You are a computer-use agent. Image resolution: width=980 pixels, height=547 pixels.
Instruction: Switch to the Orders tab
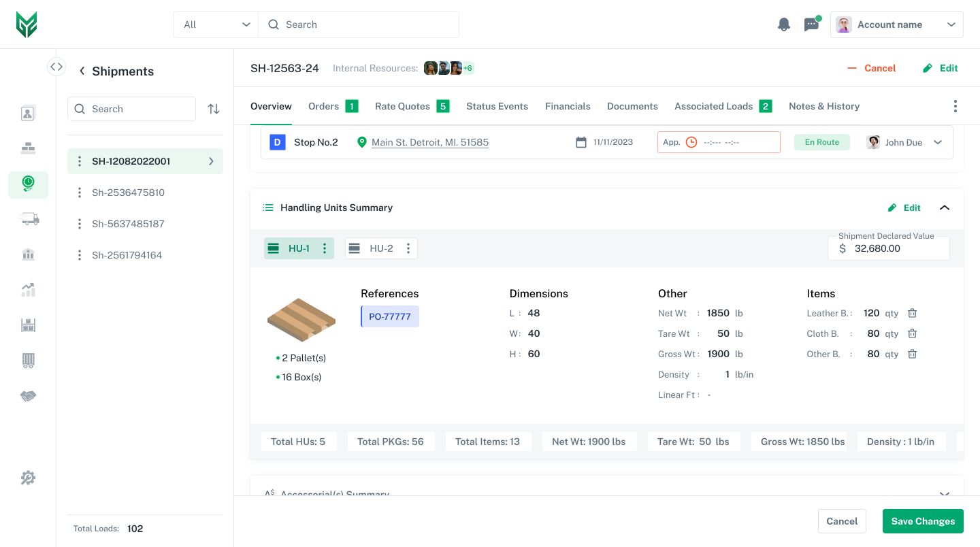coord(333,106)
